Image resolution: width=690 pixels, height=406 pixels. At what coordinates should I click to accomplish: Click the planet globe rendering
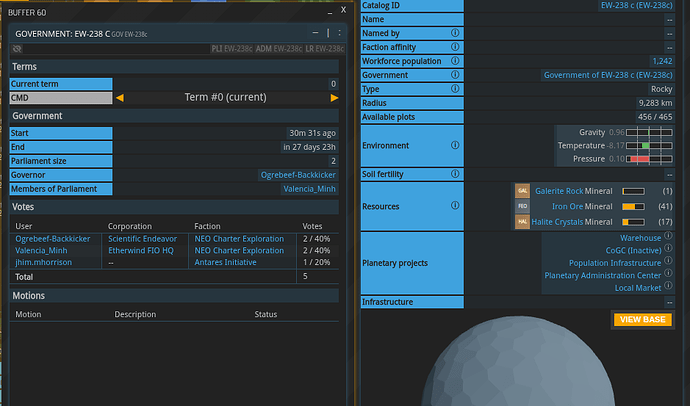click(x=518, y=362)
